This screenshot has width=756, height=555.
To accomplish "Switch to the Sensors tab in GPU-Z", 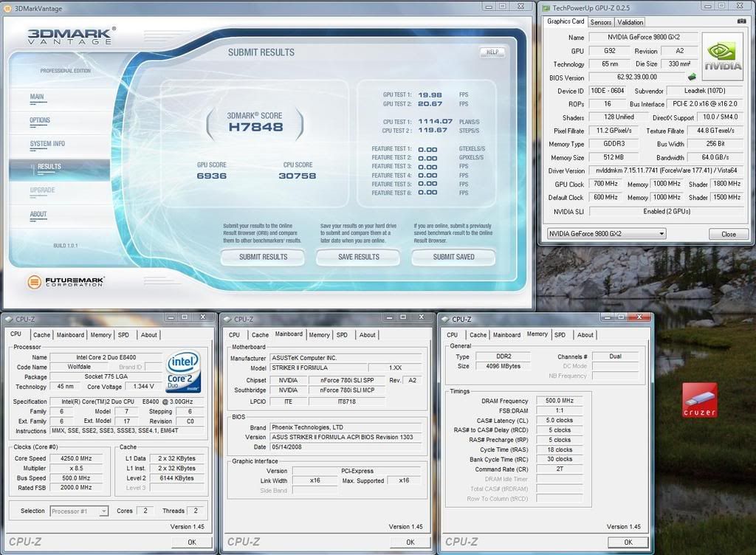I will (600, 22).
